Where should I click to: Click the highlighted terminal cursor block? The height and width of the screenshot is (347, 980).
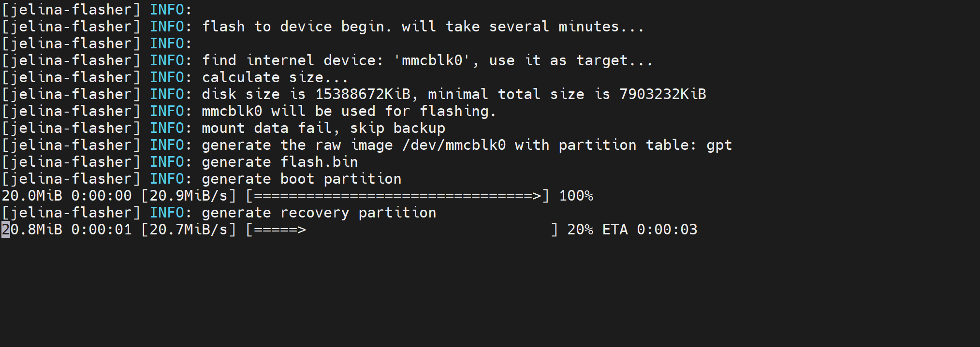pyautogui.click(x=6, y=229)
